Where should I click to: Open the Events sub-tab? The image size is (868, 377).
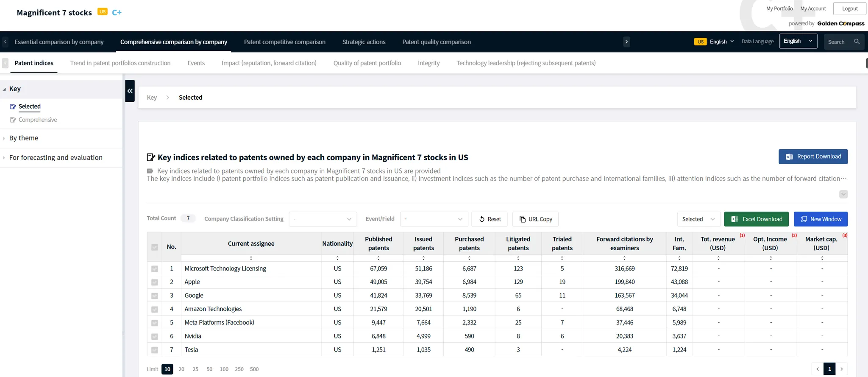pos(196,63)
